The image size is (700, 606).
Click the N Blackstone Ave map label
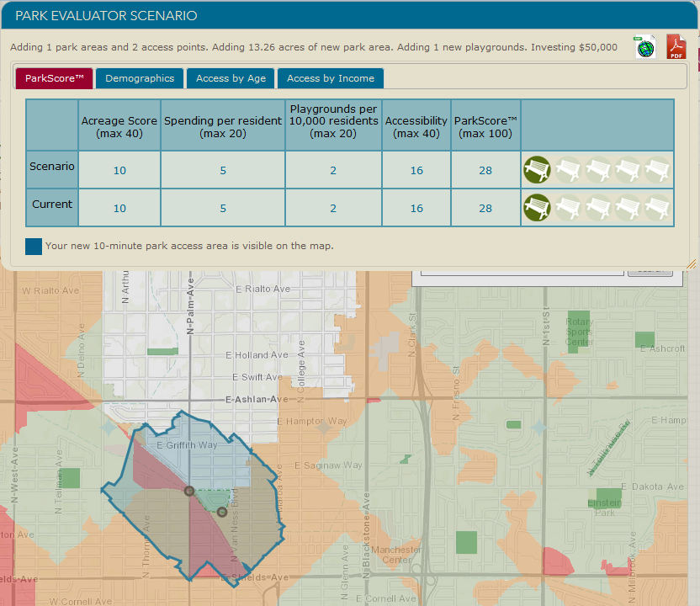(x=366, y=535)
